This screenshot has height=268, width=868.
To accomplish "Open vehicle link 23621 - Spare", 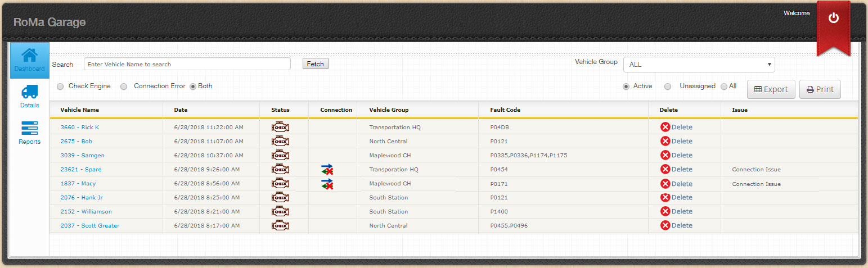I will click(x=81, y=169).
